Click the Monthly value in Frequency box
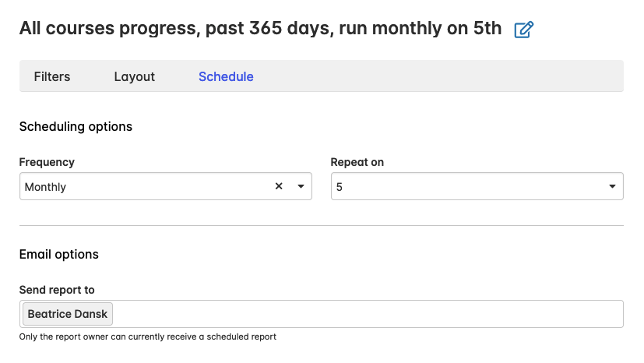 pyautogui.click(x=46, y=187)
